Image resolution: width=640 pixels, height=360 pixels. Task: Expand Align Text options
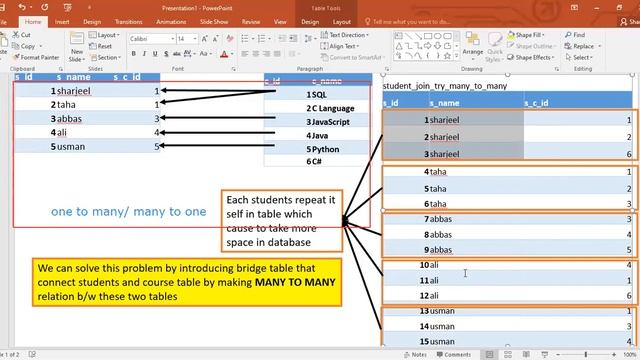coord(340,46)
